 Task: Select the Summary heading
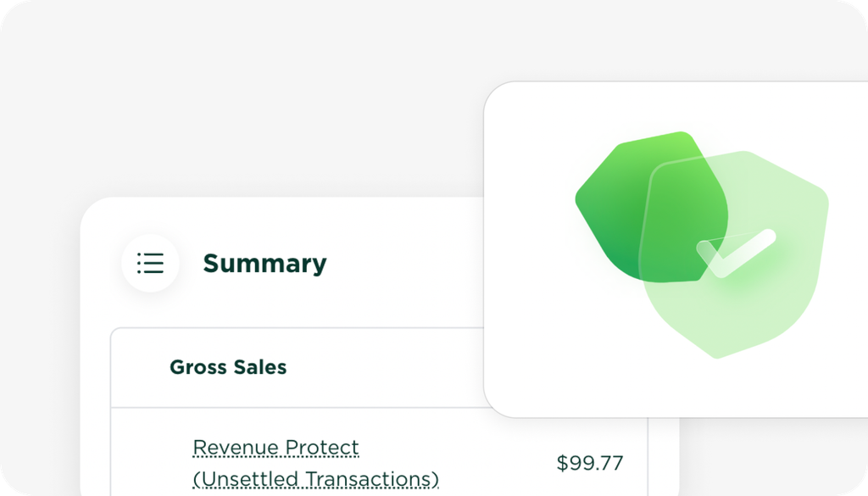click(x=264, y=264)
